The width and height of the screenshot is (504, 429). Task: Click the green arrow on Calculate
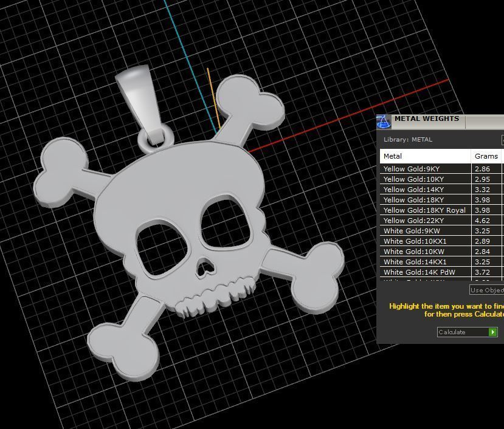coord(492,332)
